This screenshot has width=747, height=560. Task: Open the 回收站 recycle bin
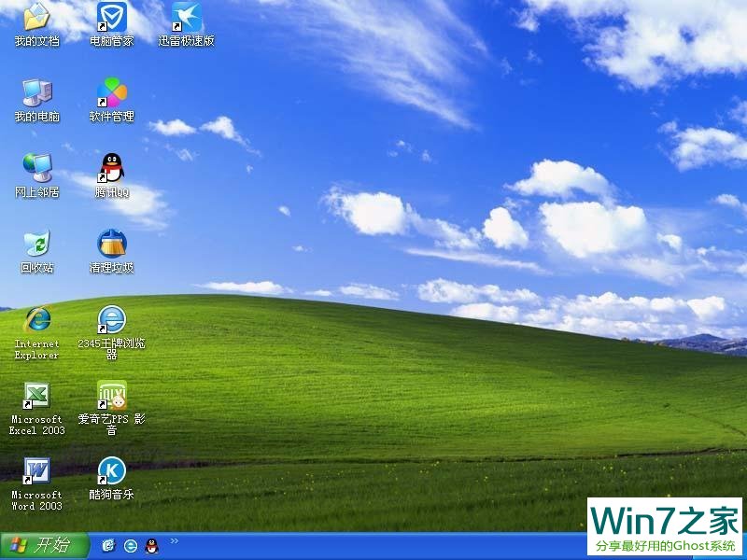tap(35, 246)
